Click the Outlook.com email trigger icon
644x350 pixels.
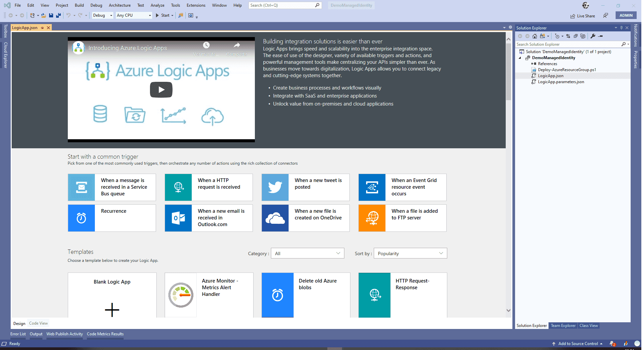tap(178, 218)
